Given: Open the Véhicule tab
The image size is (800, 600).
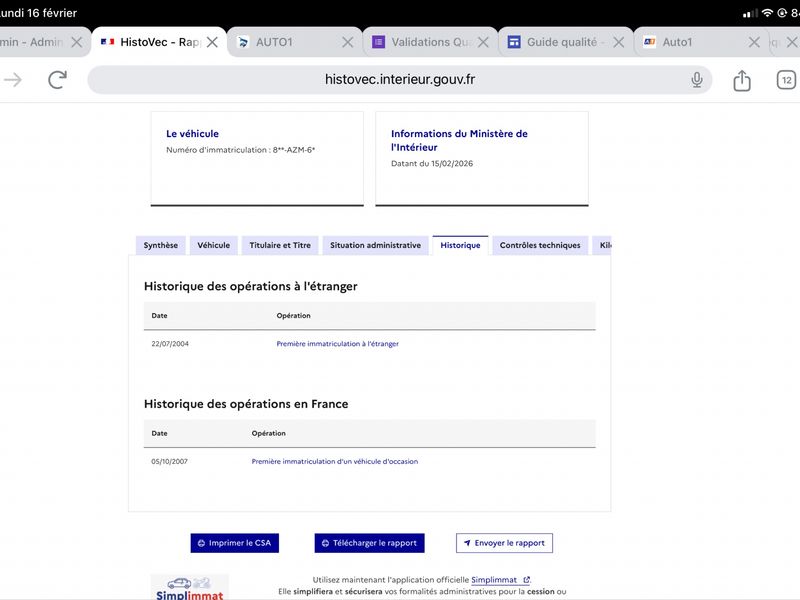Looking at the screenshot, I should pos(213,245).
